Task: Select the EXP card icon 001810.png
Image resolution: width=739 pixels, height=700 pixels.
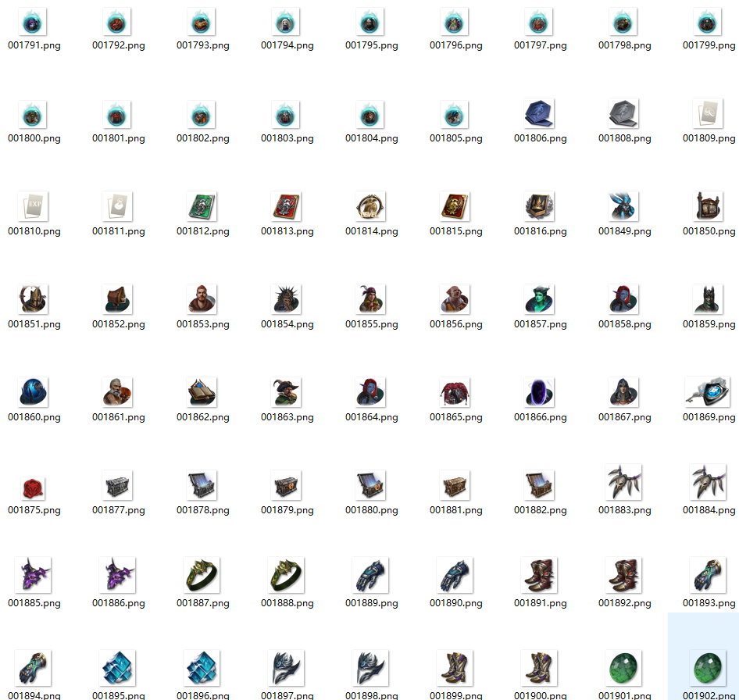Action: (x=32, y=206)
